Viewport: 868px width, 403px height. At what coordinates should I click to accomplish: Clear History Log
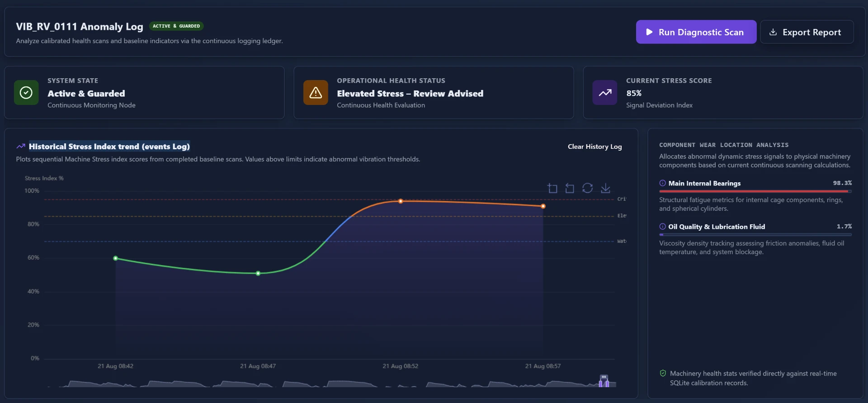point(595,147)
